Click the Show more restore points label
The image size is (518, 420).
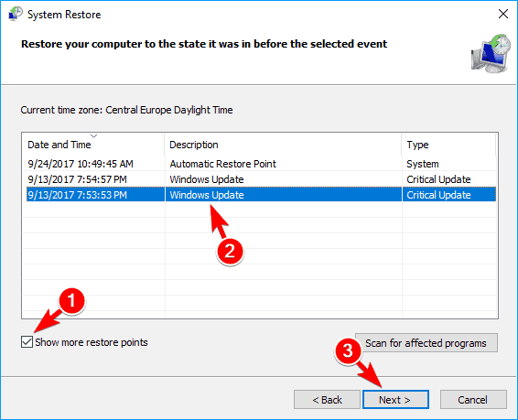pyautogui.click(x=92, y=342)
